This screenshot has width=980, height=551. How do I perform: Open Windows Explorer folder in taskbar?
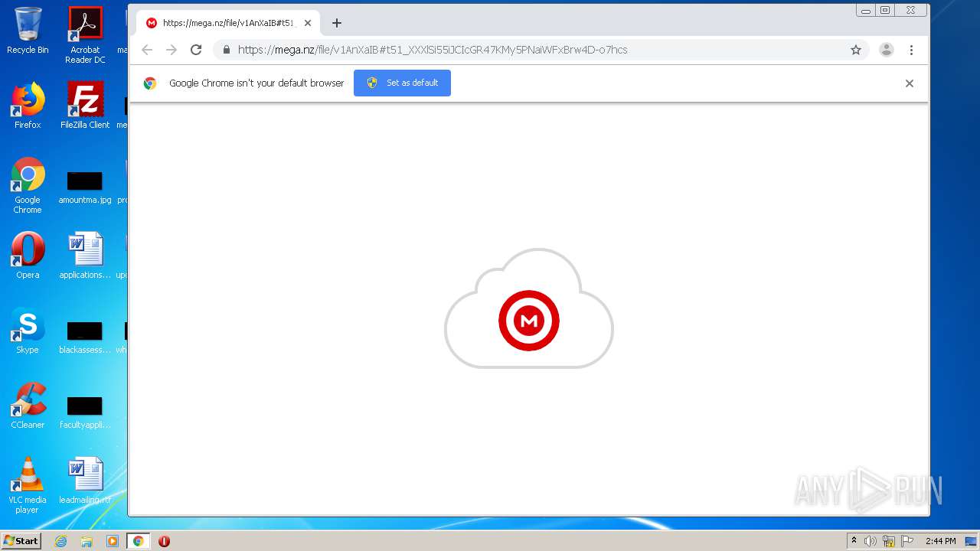pyautogui.click(x=87, y=541)
